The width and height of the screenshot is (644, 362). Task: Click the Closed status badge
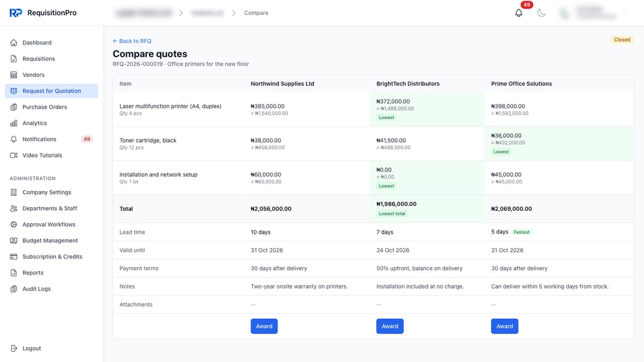tap(622, 40)
